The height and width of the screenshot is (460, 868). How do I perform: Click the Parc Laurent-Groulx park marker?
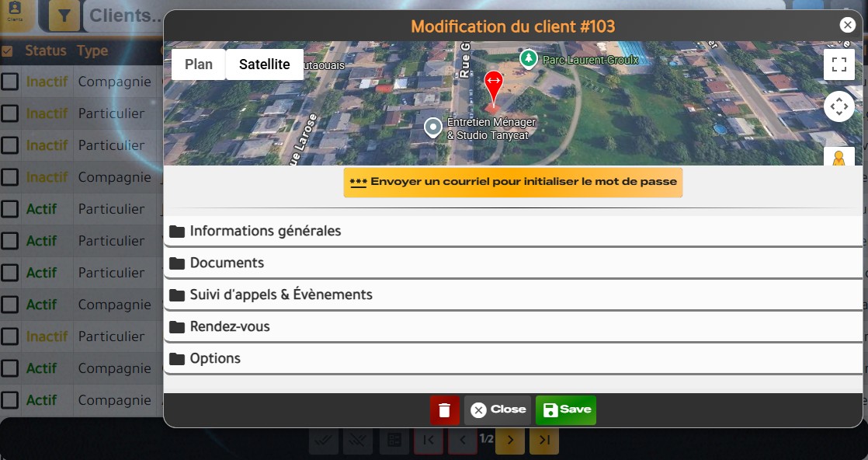[x=529, y=59]
